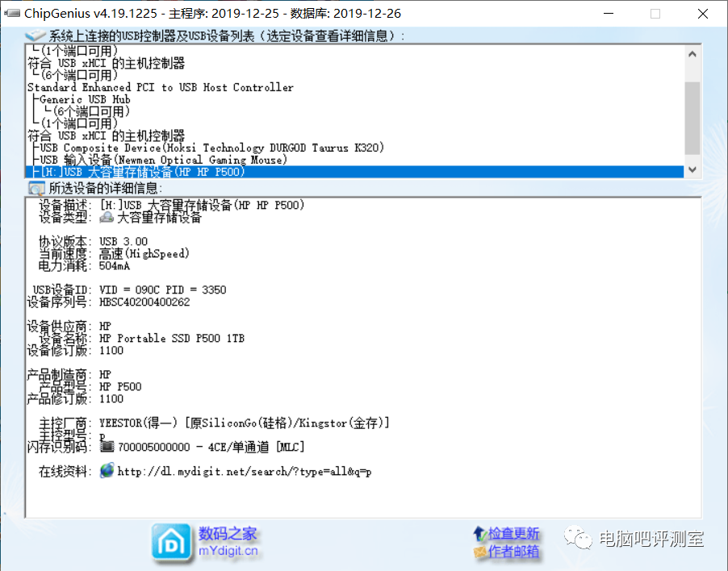Click the magnifier icon beside device details header
728x571 pixels.
click(x=36, y=189)
